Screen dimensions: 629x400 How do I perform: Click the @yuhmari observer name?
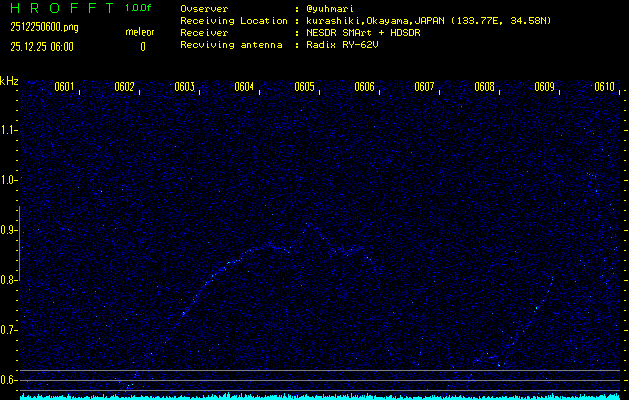(333, 8)
